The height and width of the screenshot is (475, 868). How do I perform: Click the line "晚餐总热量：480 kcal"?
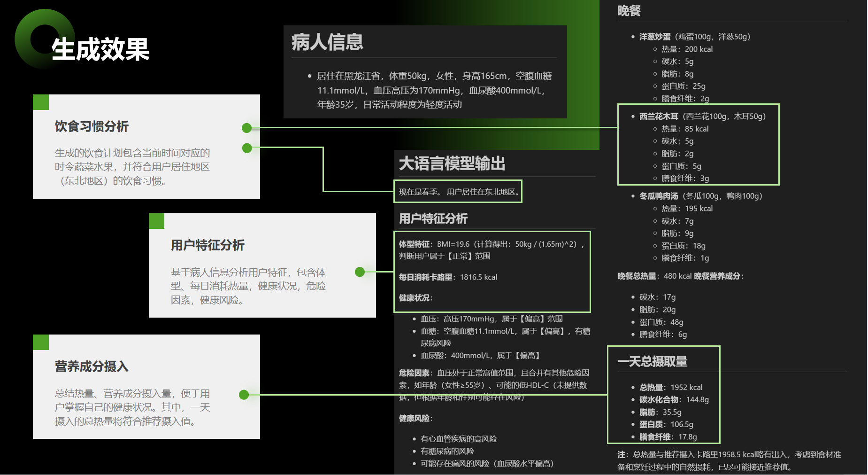(x=654, y=276)
